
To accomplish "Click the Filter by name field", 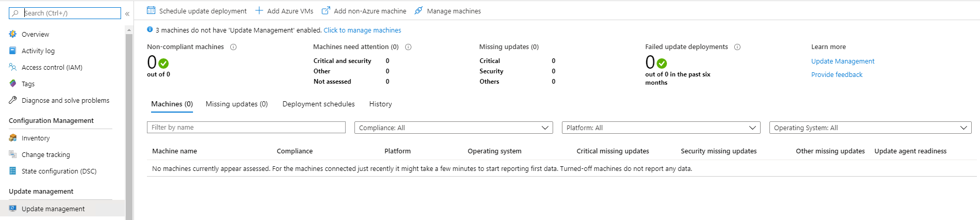I will point(246,127).
